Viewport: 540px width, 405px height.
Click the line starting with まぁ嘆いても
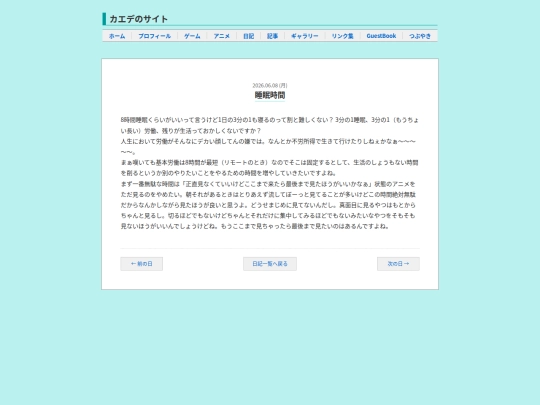[270, 168]
